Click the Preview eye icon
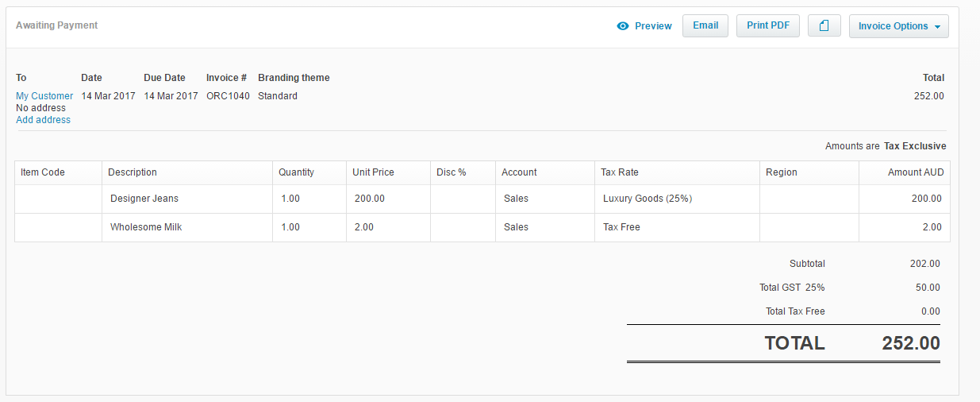980x402 pixels. (623, 26)
